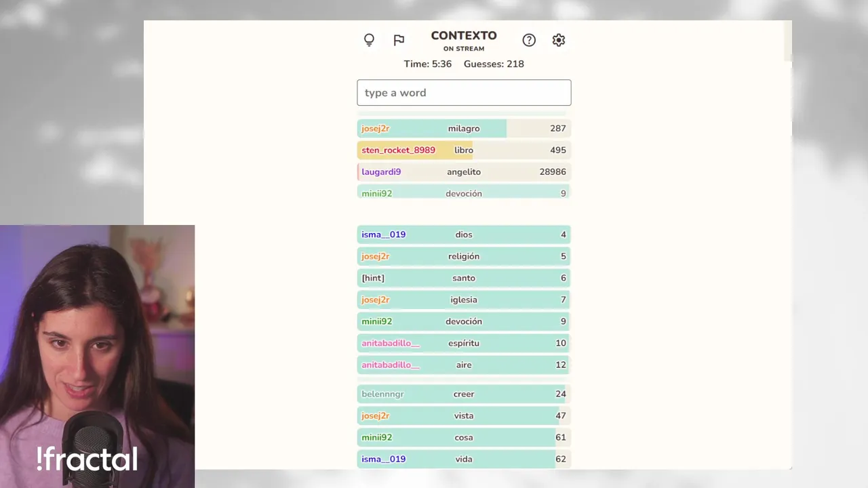Viewport: 868px width, 488px height.
Task: Click the page scrollbar on the right edge
Action: (x=787, y=41)
